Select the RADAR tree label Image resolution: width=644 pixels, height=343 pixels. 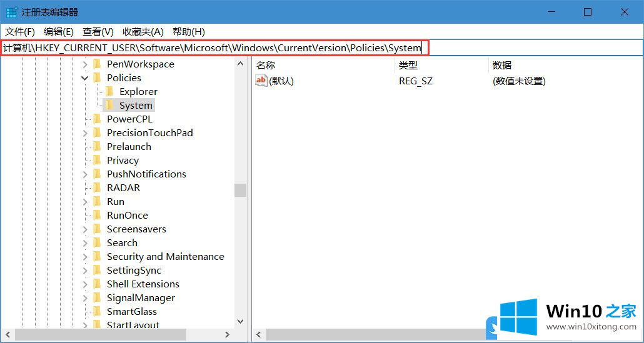coord(124,188)
